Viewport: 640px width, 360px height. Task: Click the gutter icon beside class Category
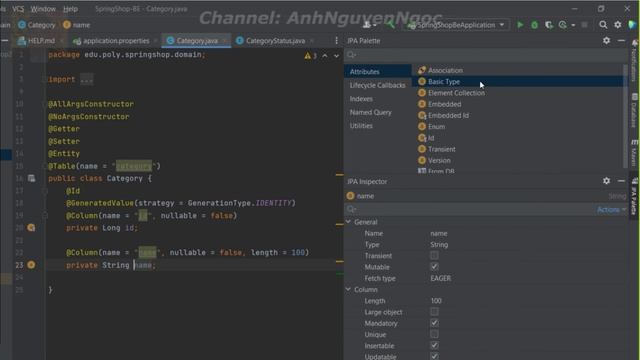[31, 178]
